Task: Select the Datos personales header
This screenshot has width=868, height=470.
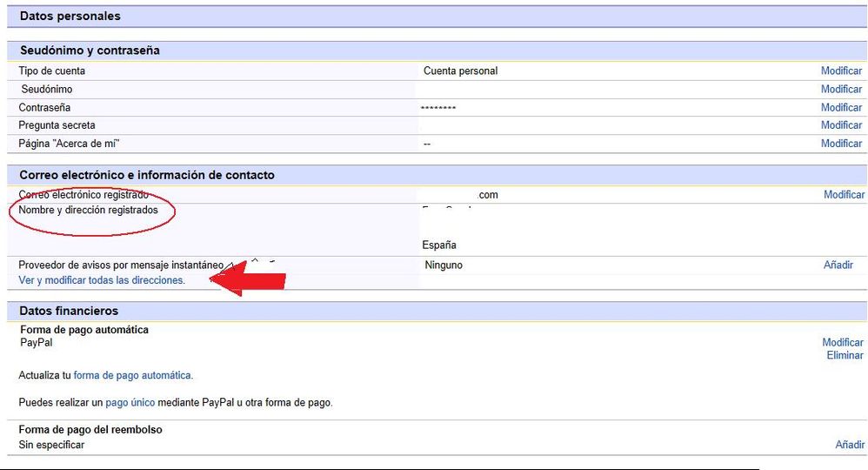Action: tap(70, 17)
